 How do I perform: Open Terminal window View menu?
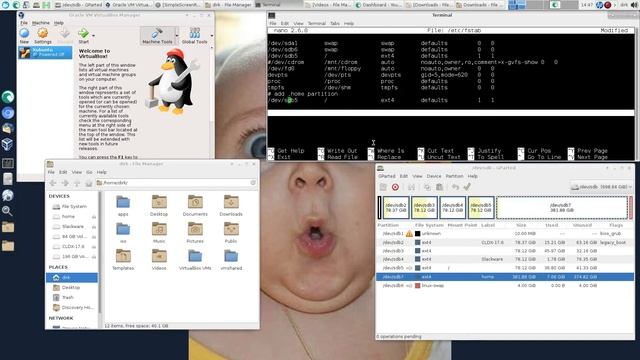(298, 23)
